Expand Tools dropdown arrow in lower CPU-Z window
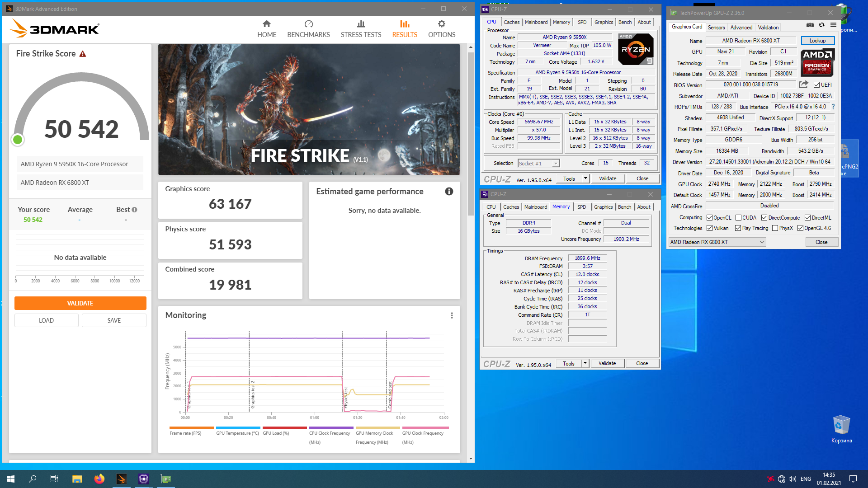868x488 pixels. 585,363
